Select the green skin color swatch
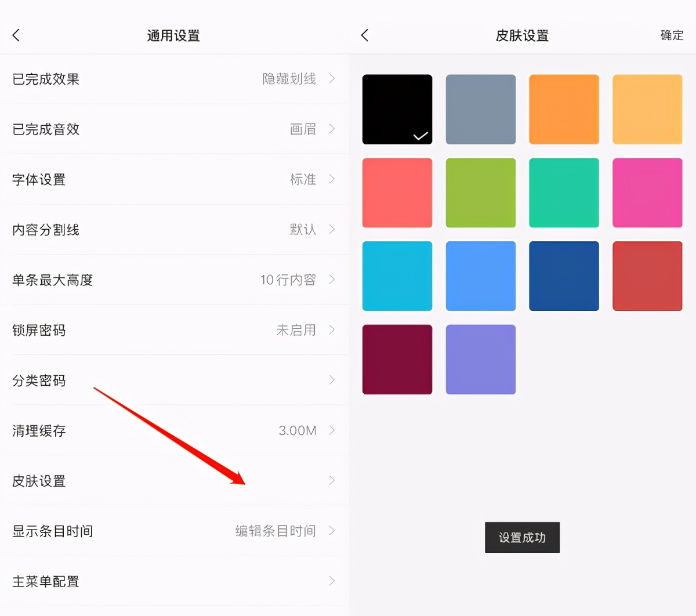Viewport: 696px width, 616px height. point(480,193)
